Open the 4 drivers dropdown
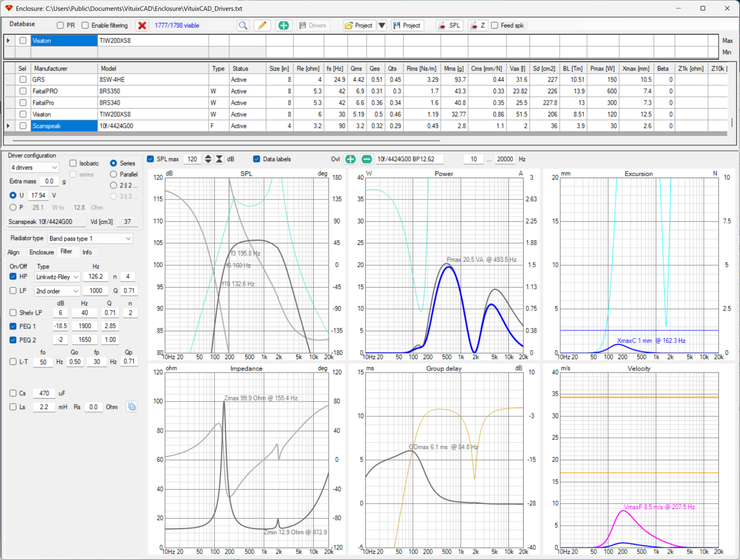This screenshot has width=740, height=560. (x=34, y=168)
